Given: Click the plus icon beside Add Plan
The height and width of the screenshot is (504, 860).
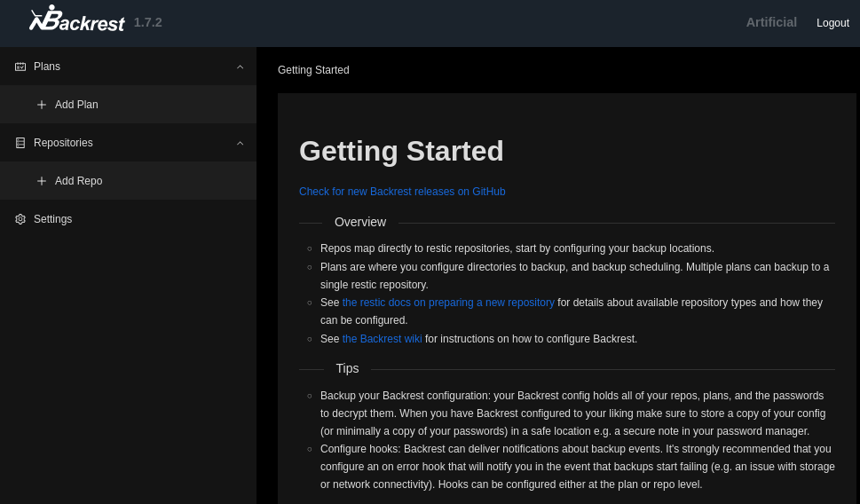Looking at the screenshot, I should pos(42,105).
